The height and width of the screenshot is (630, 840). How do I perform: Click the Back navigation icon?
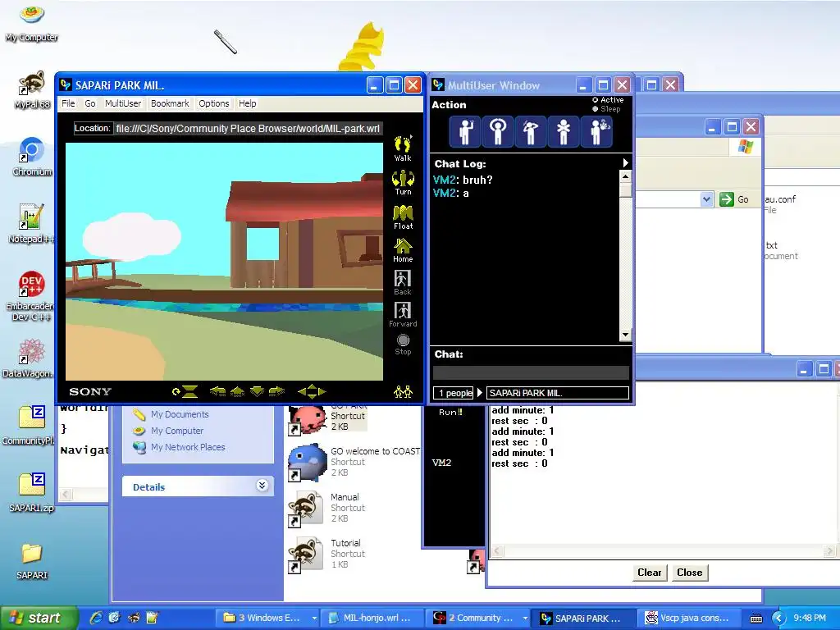[402, 283]
